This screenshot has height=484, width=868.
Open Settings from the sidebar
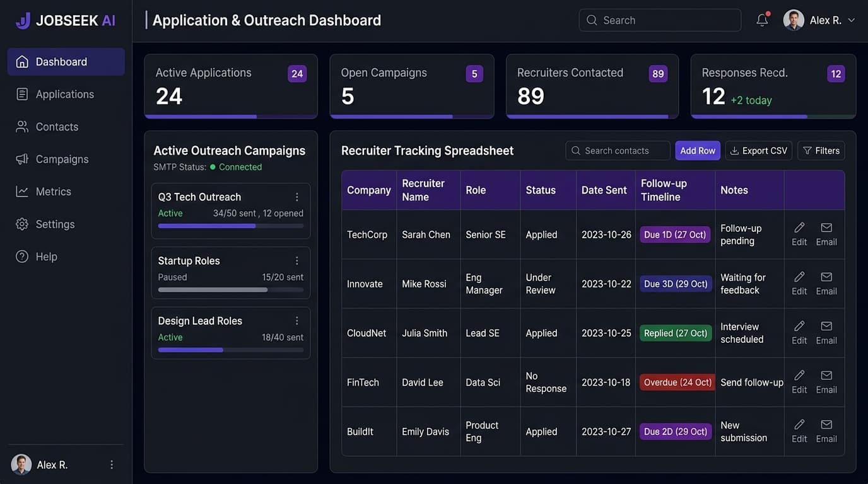(x=66, y=224)
